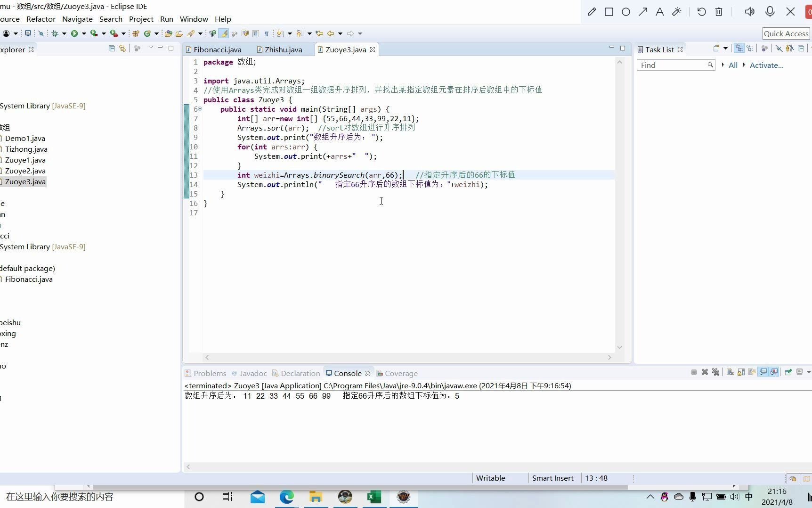The width and height of the screenshot is (812, 508).
Task: Click the Activate... link in Task List
Action: point(766,65)
